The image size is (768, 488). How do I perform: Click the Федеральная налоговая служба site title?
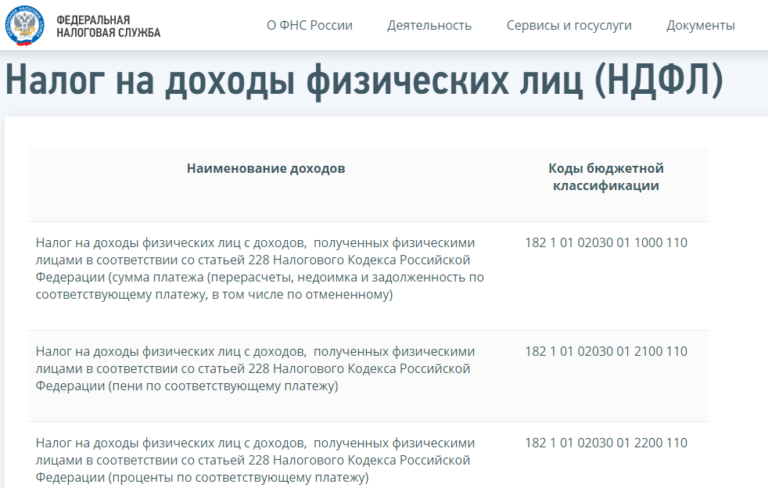(108, 26)
